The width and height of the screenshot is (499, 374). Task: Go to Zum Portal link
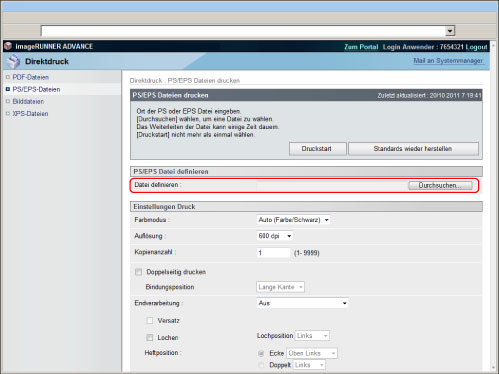click(x=361, y=47)
